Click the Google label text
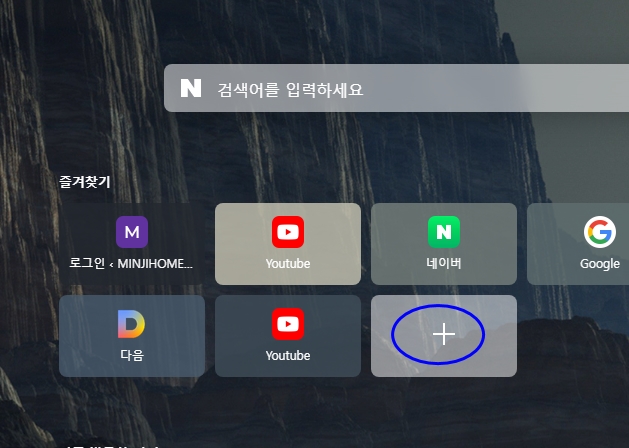629x448 pixels. pyautogui.click(x=600, y=264)
